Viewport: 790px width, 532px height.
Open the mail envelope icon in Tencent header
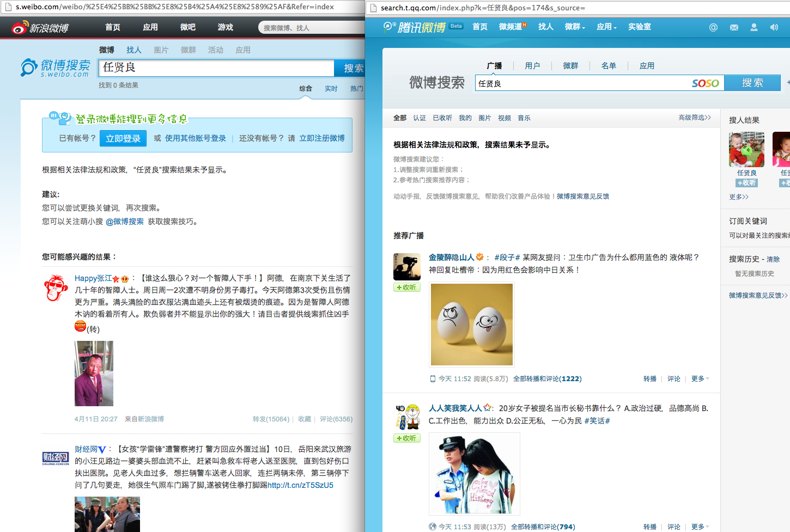point(734,27)
